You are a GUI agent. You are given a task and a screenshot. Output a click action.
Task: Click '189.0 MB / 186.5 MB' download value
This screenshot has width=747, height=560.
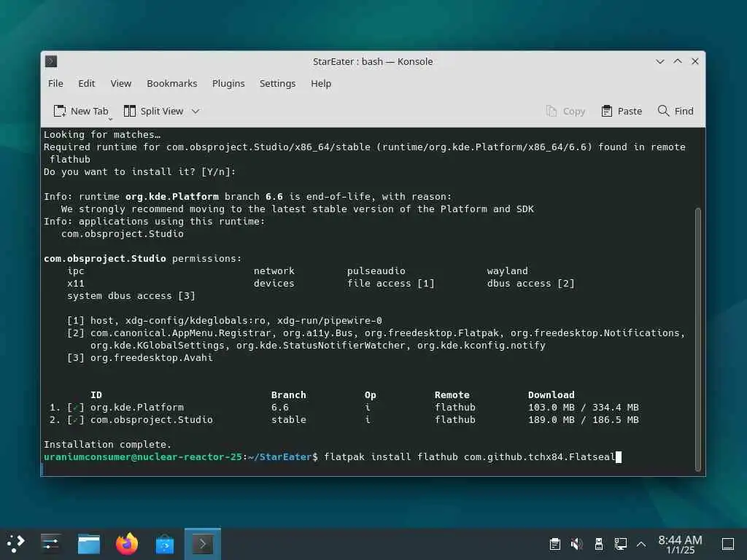pos(583,419)
